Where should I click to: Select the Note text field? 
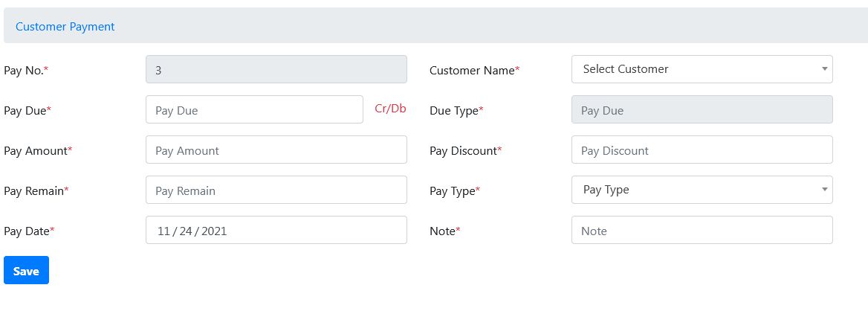coord(702,231)
